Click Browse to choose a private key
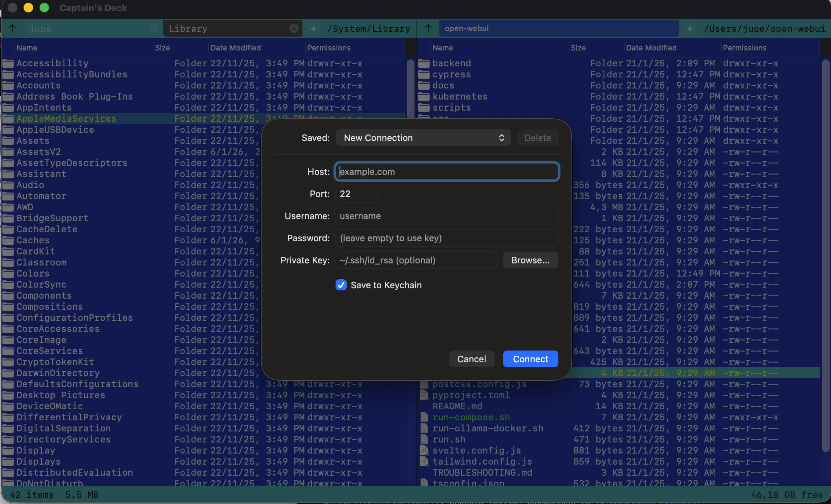 point(530,260)
